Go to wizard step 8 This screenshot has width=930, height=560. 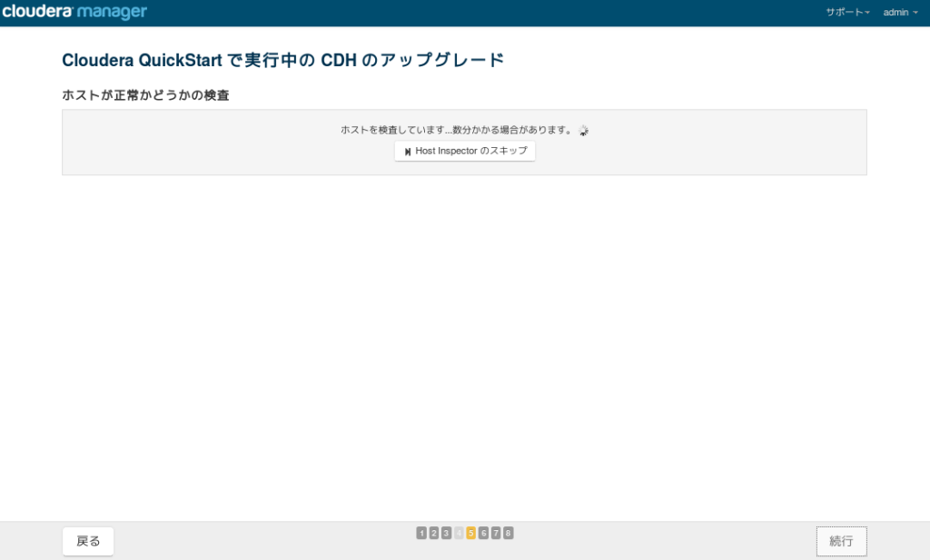(x=509, y=534)
